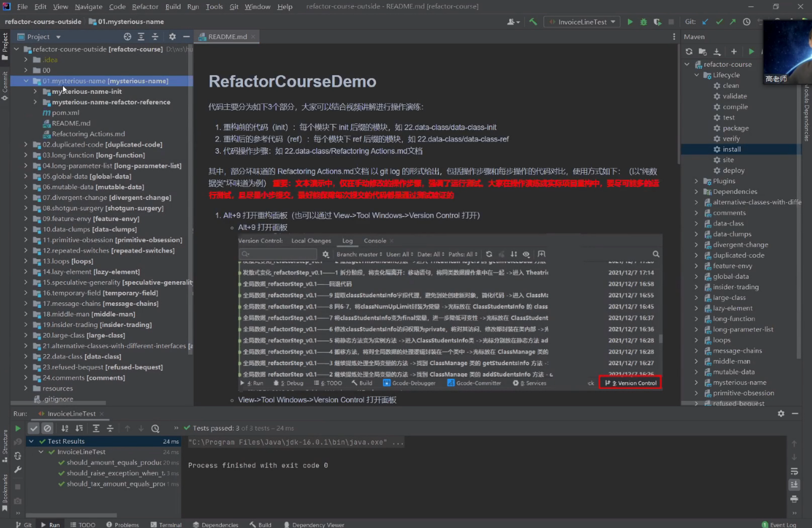Open InvoiceLineTest run configuration dropdown
812x528 pixels.
(582, 22)
